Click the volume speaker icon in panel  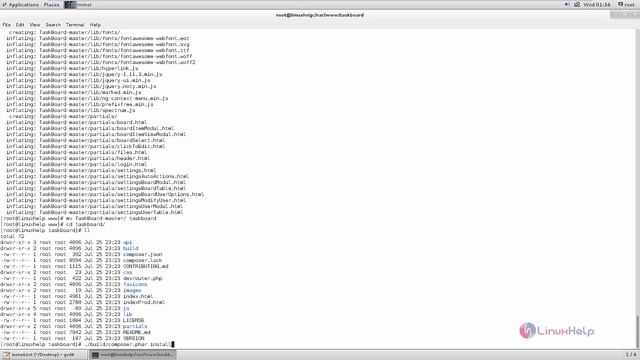click(567, 4)
